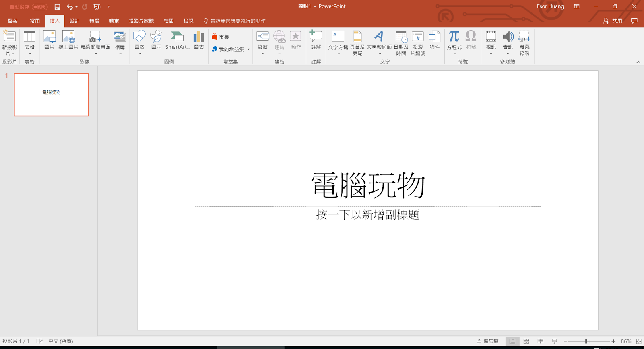
Task: Click the slide title text 電腦玩物
Action: pyautogui.click(x=368, y=186)
